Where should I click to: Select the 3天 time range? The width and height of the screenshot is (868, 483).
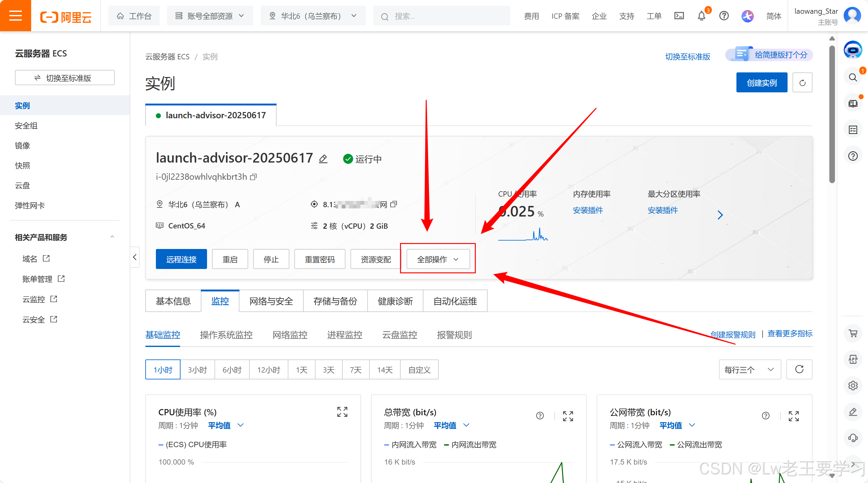329,370
